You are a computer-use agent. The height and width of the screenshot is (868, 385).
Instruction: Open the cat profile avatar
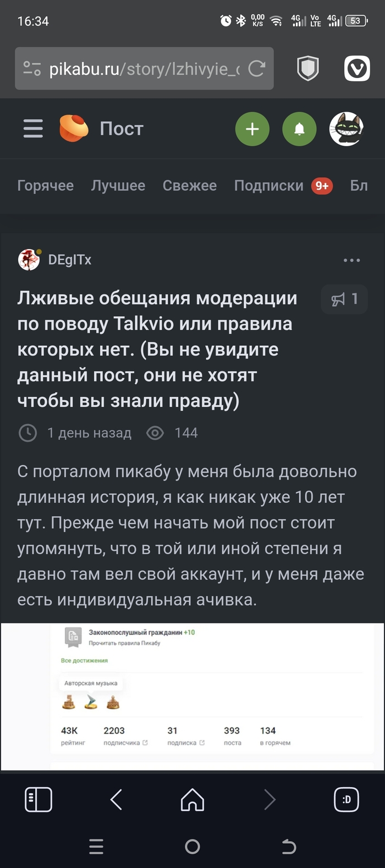click(x=346, y=129)
